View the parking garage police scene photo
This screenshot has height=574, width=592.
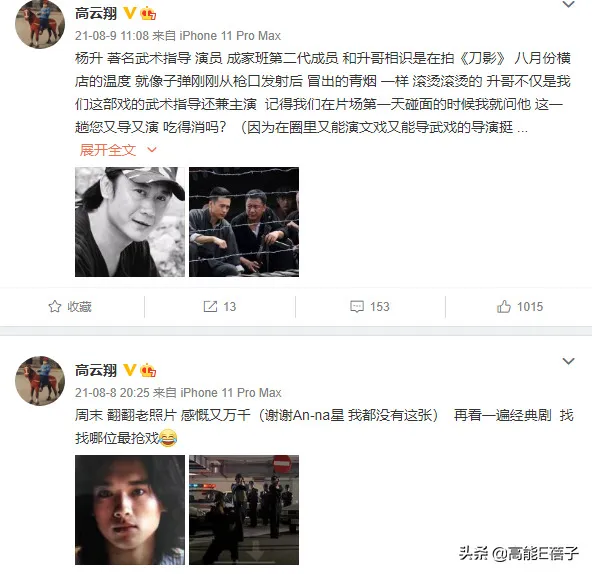pyautogui.click(x=244, y=510)
